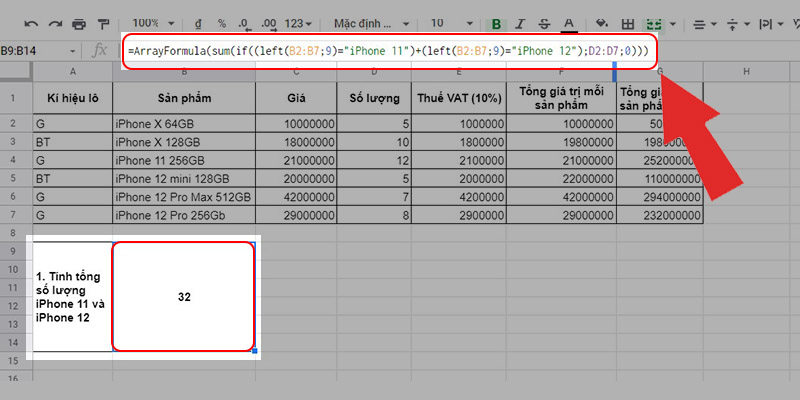Select cell 'iPhone X 128GB'

pyautogui.click(x=184, y=141)
